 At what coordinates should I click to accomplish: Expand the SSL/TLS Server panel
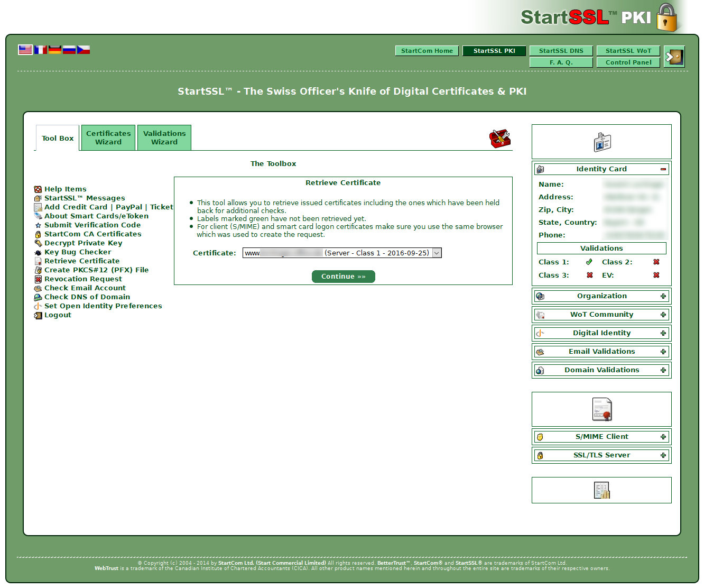click(x=663, y=455)
